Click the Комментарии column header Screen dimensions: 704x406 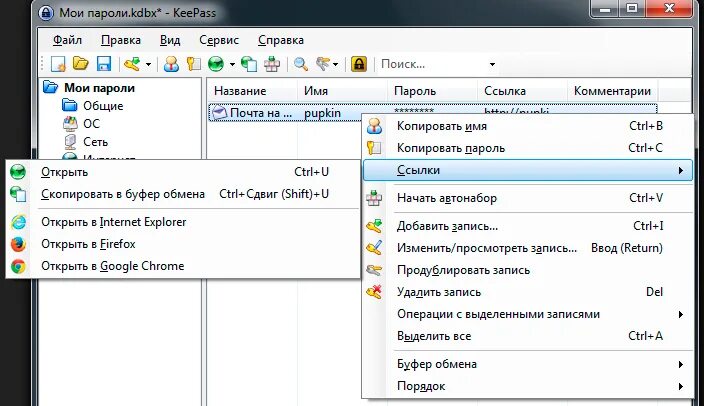pyautogui.click(x=612, y=91)
